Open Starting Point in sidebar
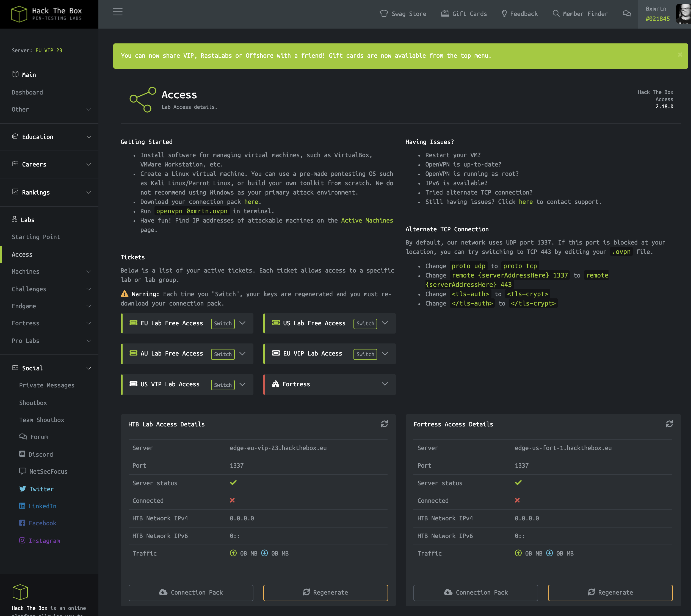691x616 pixels. (36, 237)
